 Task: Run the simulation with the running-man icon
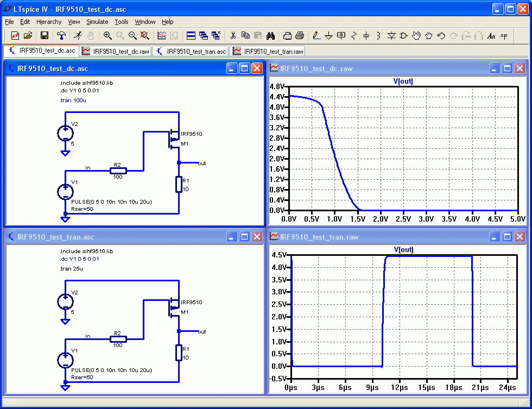click(x=78, y=35)
